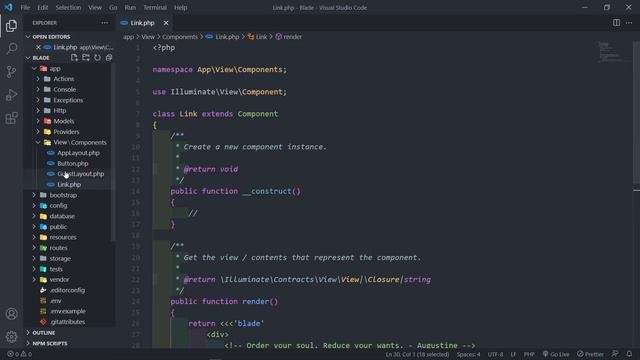Open the Explorer view in activity bar
Image resolution: width=640 pixels, height=360 pixels.
click(11, 26)
